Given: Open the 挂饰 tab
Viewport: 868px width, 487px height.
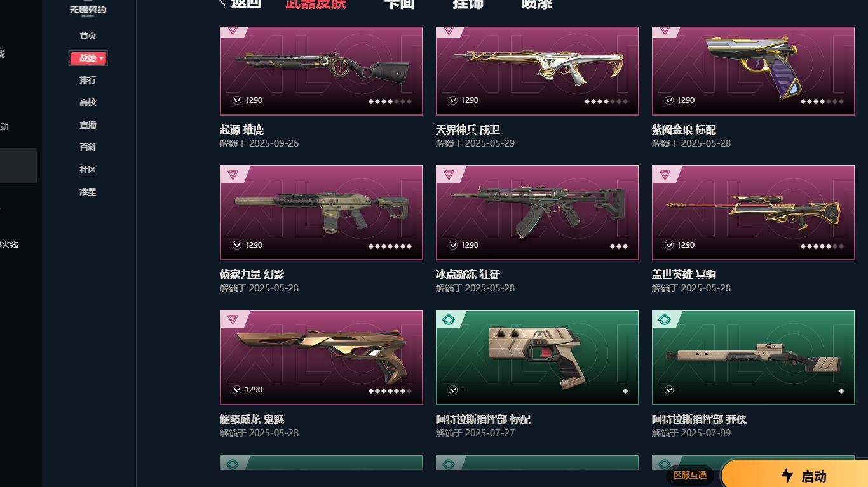Looking at the screenshot, I should (x=468, y=4).
